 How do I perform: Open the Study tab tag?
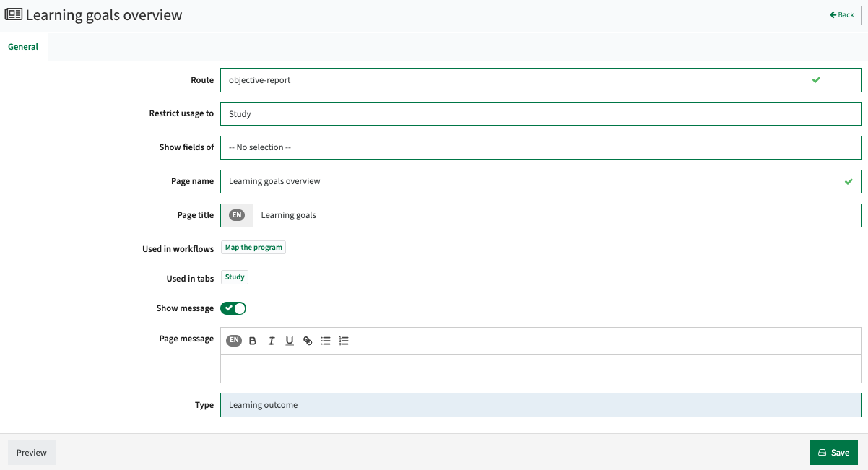(x=235, y=277)
